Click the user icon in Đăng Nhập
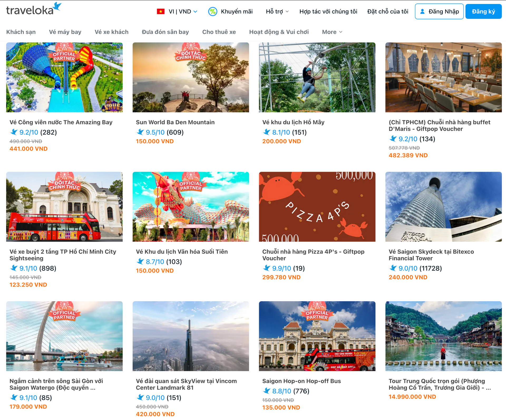The image size is (506, 420). (x=422, y=12)
